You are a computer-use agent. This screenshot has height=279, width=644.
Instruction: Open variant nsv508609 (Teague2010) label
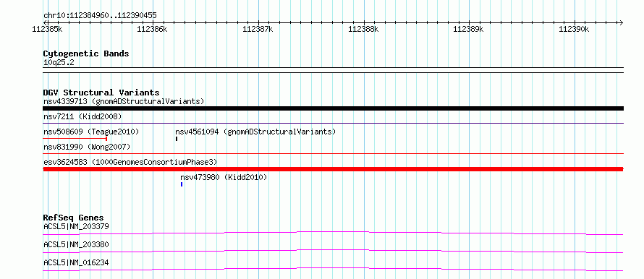[91, 132]
